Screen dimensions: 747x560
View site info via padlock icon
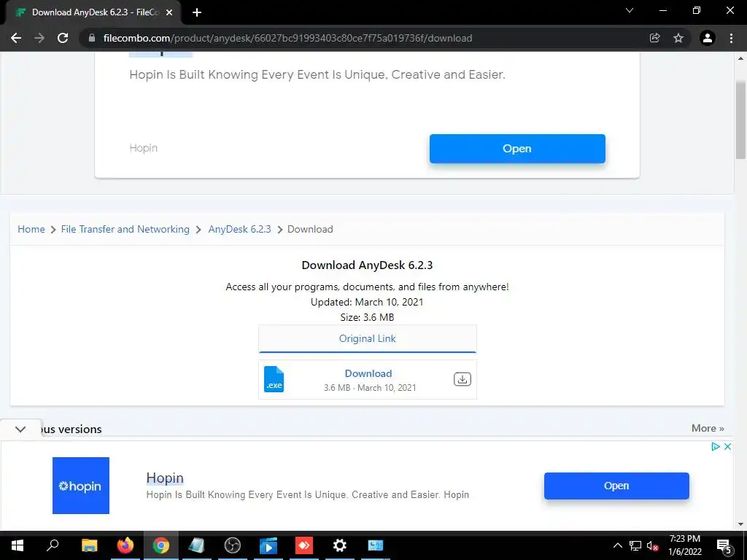(x=91, y=38)
